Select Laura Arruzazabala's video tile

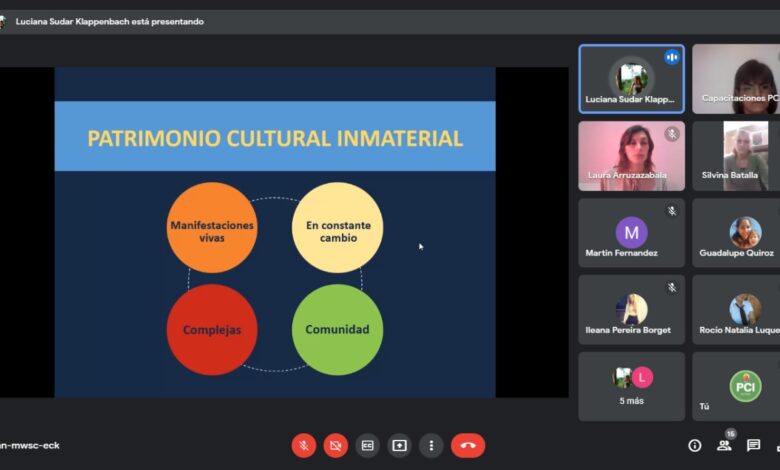pyautogui.click(x=631, y=156)
